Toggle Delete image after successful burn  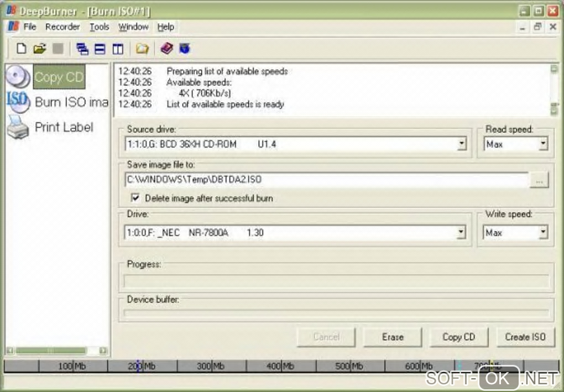135,198
